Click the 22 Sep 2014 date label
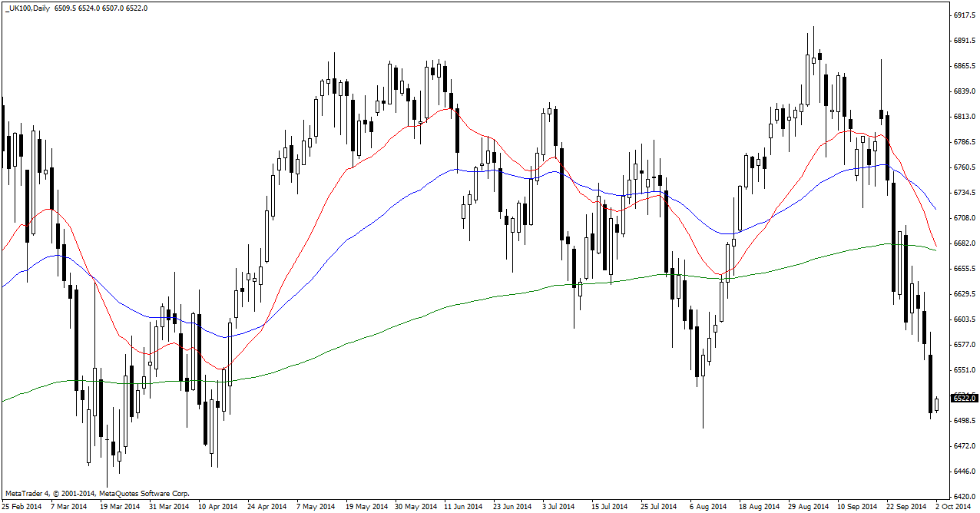 (x=905, y=507)
